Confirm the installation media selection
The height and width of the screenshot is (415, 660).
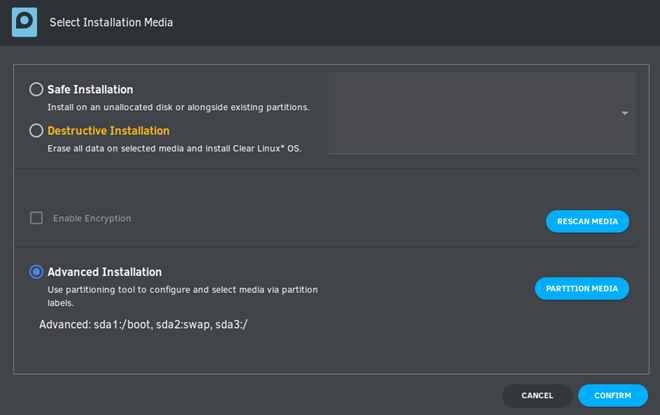point(612,396)
